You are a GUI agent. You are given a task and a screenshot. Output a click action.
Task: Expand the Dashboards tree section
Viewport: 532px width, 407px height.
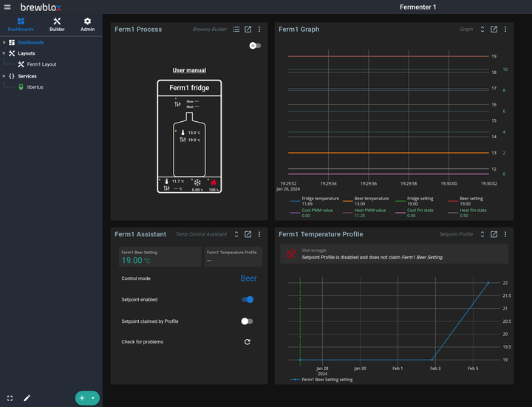click(x=4, y=42)
